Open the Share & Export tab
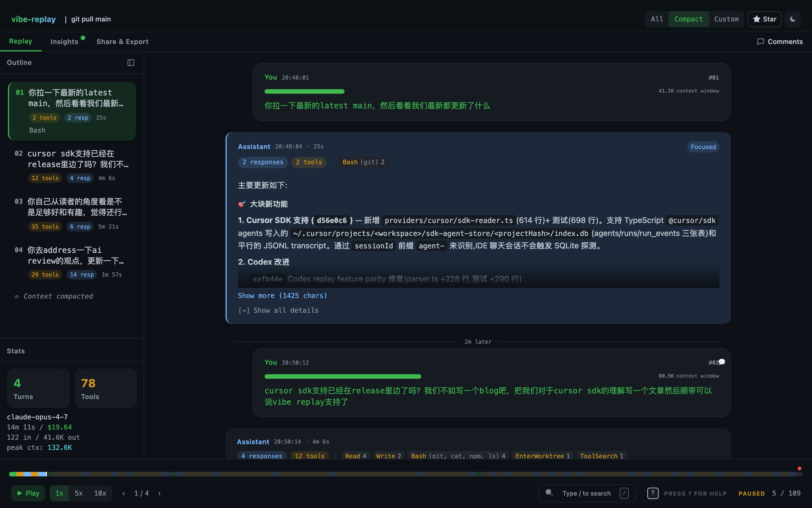 [122, 42]
